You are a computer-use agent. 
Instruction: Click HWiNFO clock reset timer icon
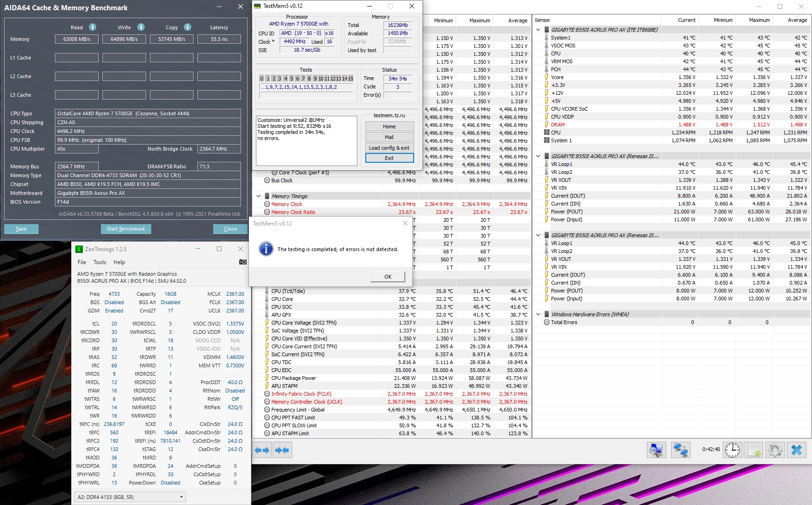[x=732, y=450]
